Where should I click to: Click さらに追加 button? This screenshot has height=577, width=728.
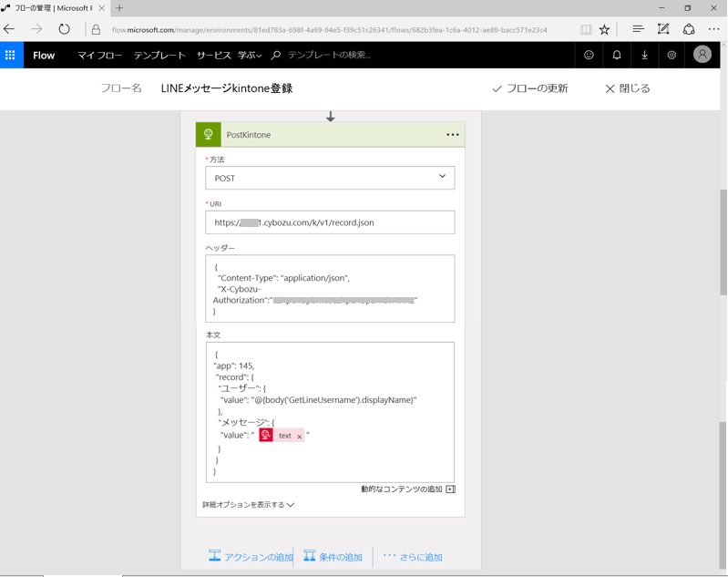tap(413, 557)
